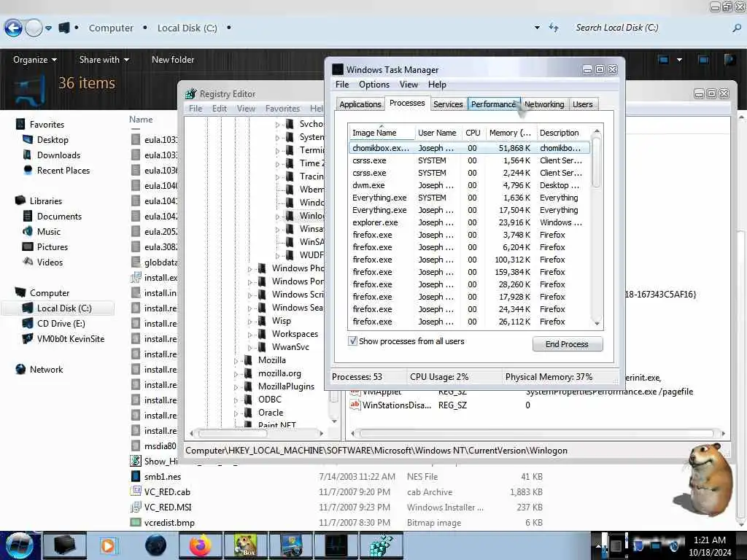Expand the ODBC registry key
This screenshot has width=747, height=560.
click(236, 400)
